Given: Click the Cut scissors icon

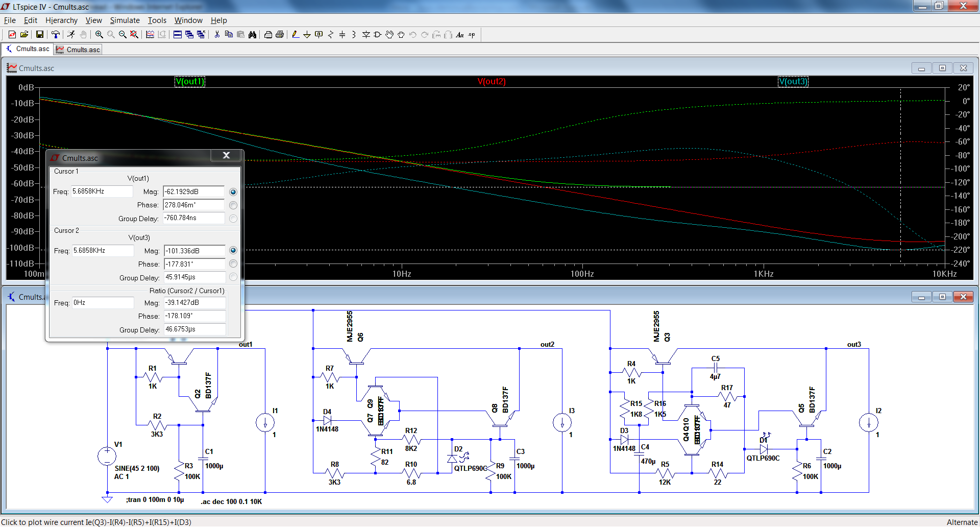Looking at the screenshot, I should tap(217, 35).
